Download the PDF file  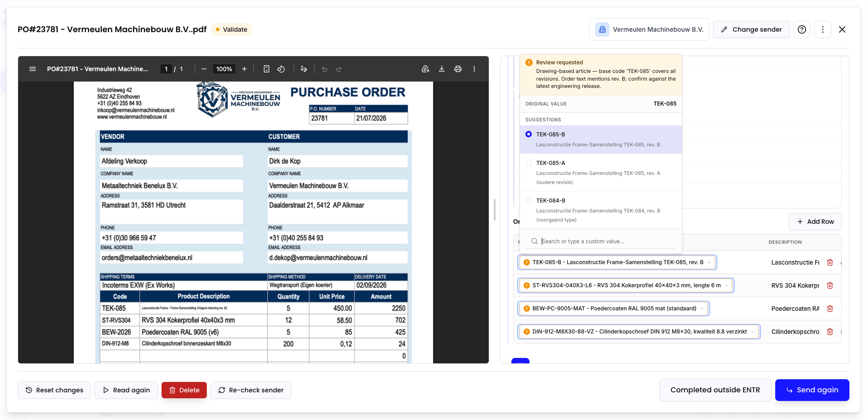click(442, 69)
